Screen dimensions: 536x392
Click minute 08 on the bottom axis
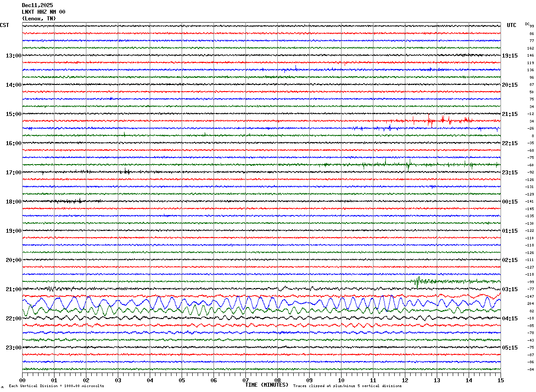coord(277,380)
